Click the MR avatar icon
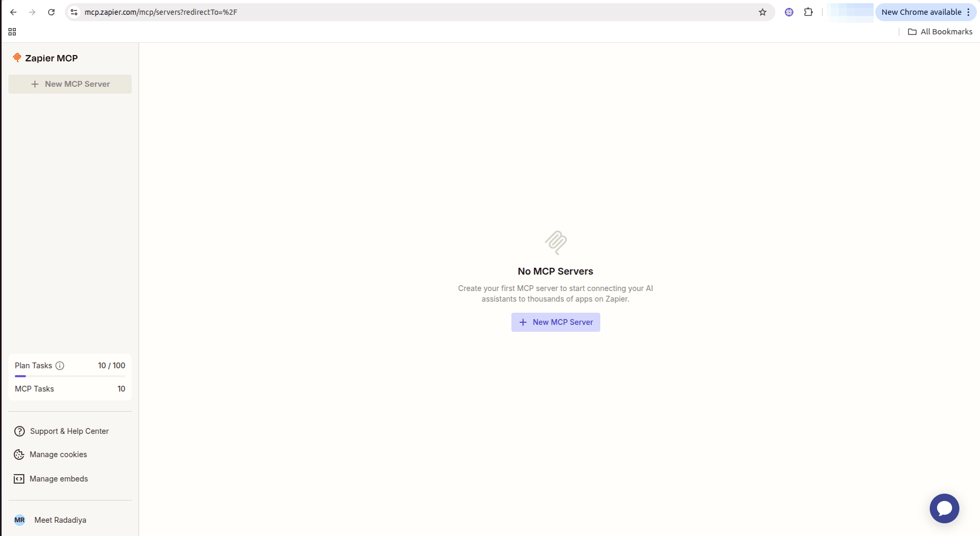 point(20,520)
